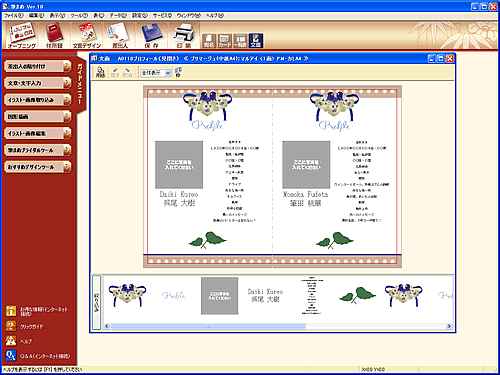Toggle the vertical ガイドメニュー tab

[x=80, y=84]
